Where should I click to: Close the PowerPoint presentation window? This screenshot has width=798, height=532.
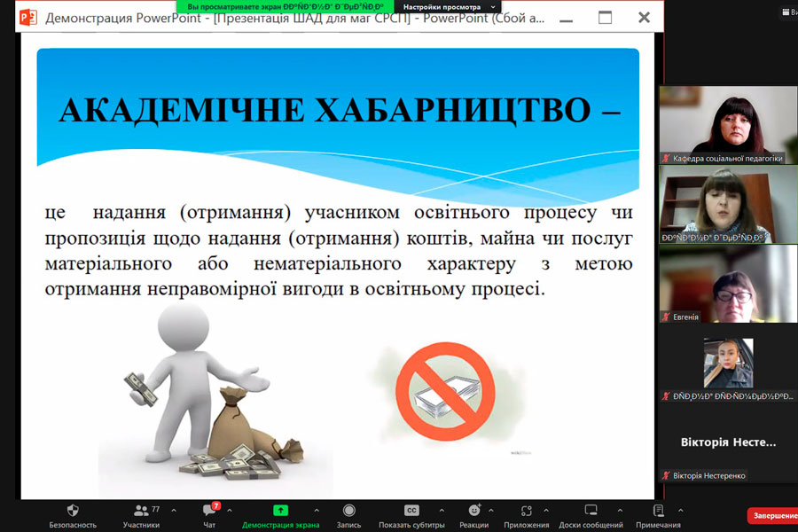click(644, 18)
